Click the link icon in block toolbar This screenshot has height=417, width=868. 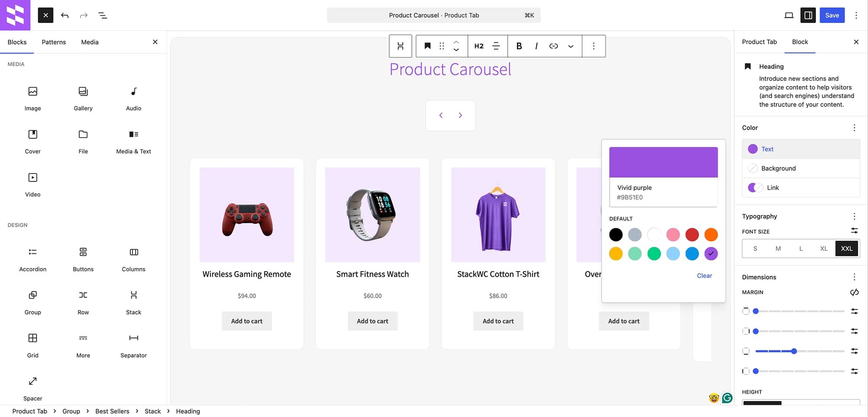coord(553,46)
